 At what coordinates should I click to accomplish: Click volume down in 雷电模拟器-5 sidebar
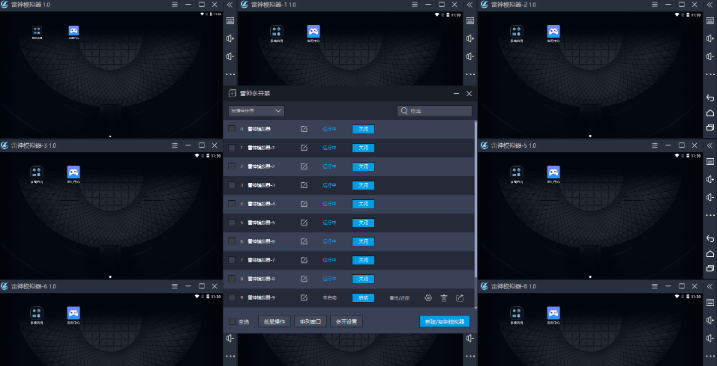(710, 197)
